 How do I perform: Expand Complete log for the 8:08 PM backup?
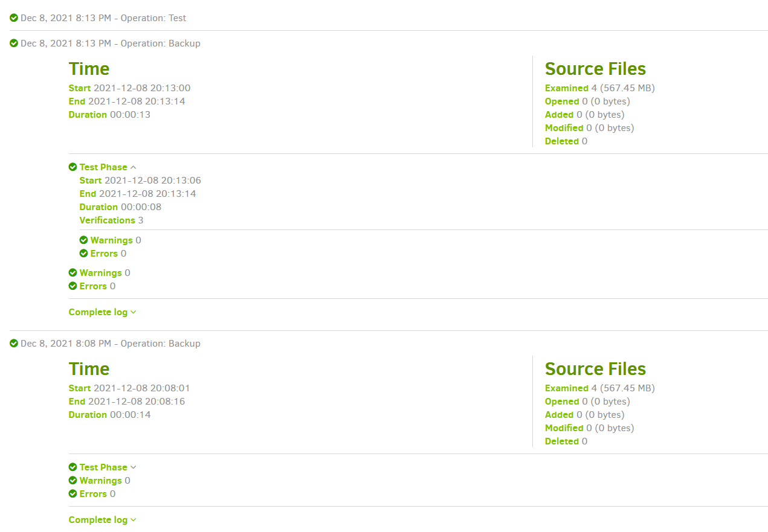point(102,520)
